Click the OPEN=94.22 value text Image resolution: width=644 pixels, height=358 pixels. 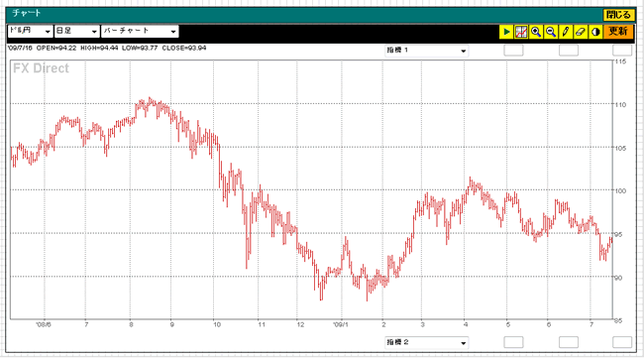[56, 48]
